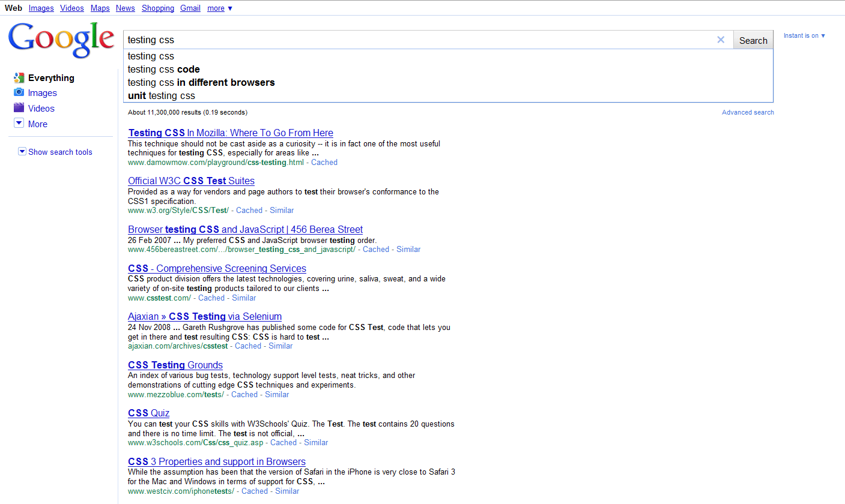845x504 pixels.
Task: Open Images in top navigation
Action: tap(41, 8)
